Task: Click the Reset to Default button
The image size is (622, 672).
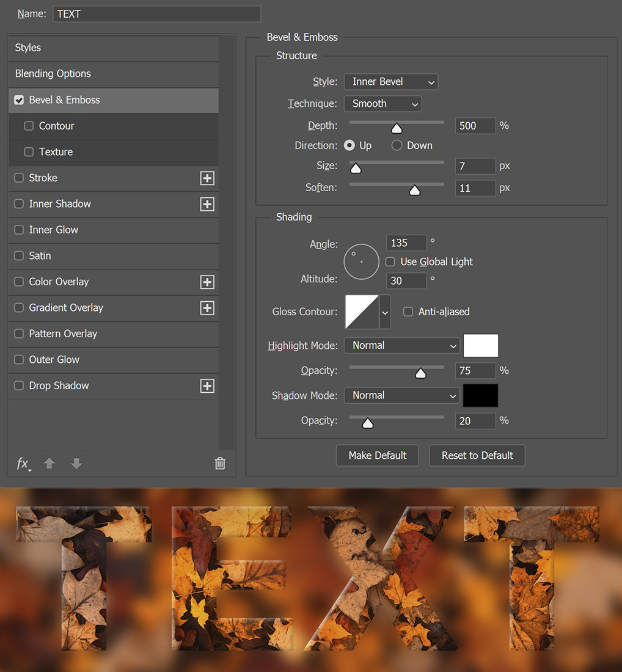Action: coord(477,455)
